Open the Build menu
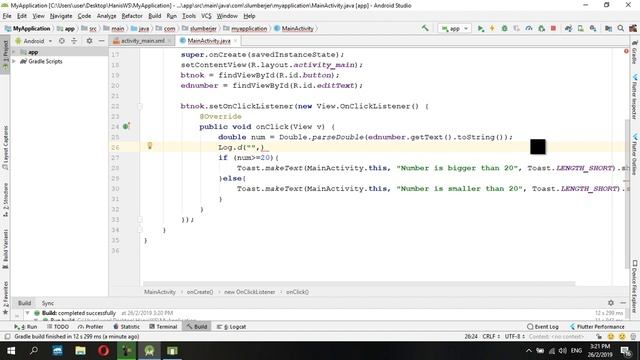The width and height of the screenshot is (640, 360). click(x=155, y=16)
